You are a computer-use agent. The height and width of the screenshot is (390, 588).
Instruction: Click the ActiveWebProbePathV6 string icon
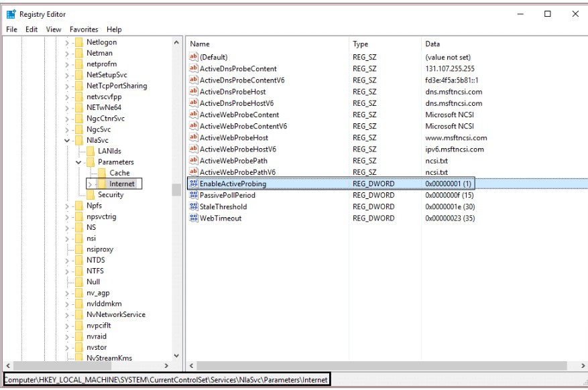pyautogui.click(x=194, y=172)
